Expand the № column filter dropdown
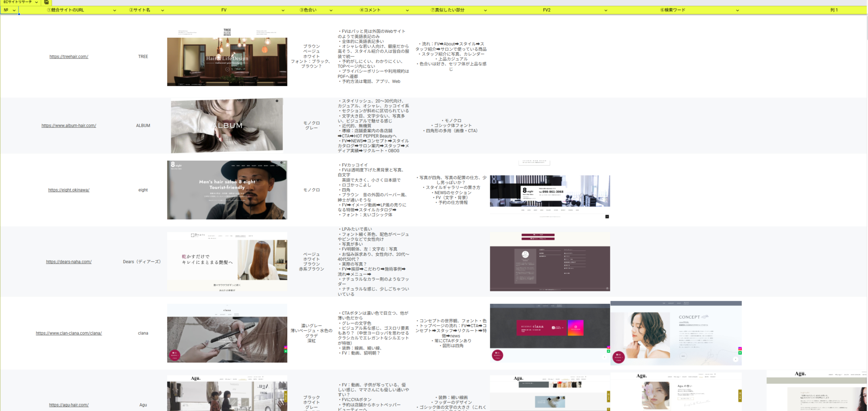Image resolution: width=868 pixels, height=411 pixels. [x=14, y=10]
